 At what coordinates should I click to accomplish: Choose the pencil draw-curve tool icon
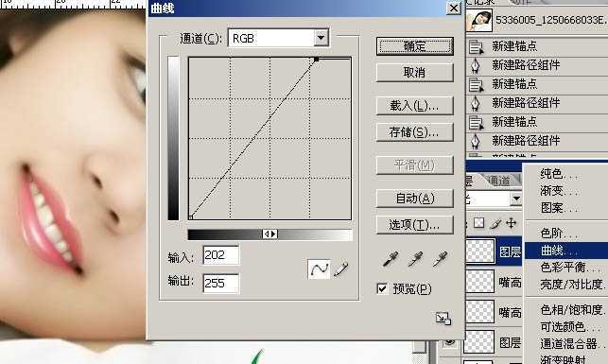[x=340, y=269]
